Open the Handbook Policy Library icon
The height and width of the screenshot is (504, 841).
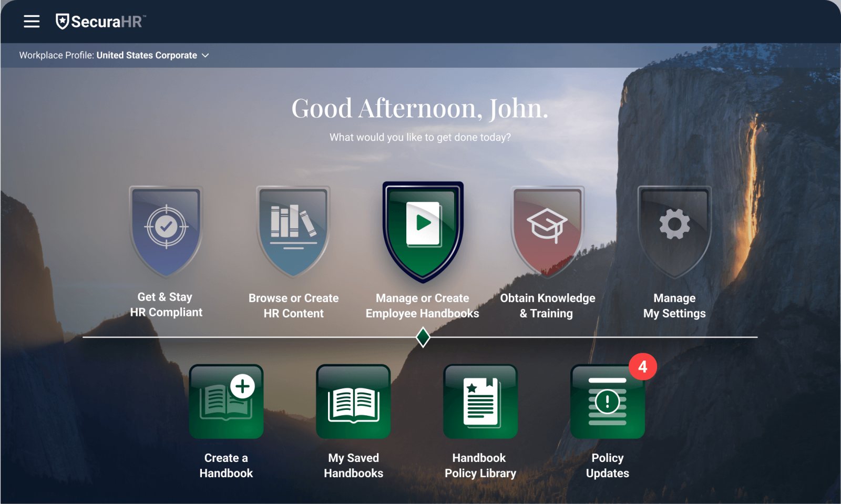point(480,402)
